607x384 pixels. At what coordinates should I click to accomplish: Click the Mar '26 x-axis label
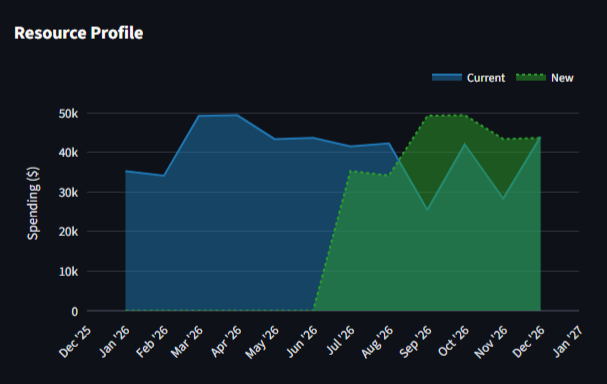(187, 341)
